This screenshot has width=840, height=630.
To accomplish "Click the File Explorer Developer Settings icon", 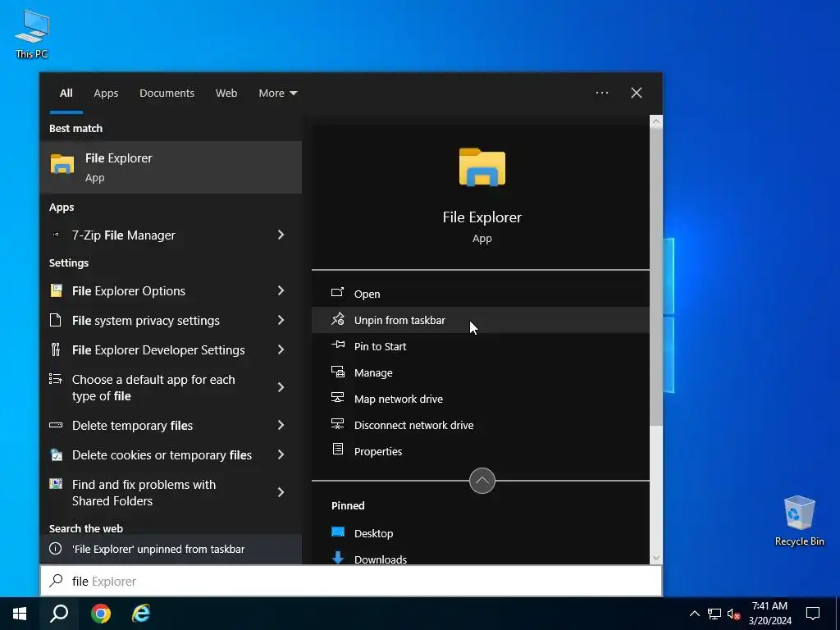I will [56, 349].
